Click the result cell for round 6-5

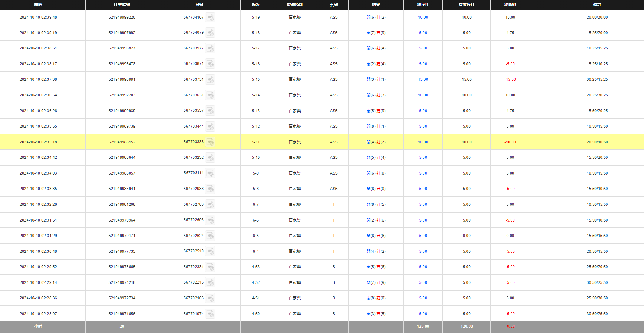tap(376, 236)
